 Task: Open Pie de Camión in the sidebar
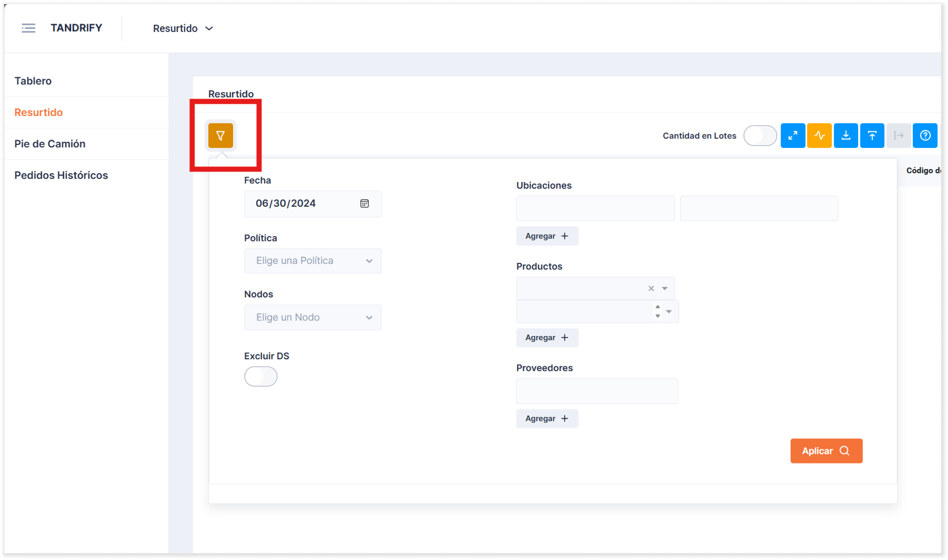50,144
